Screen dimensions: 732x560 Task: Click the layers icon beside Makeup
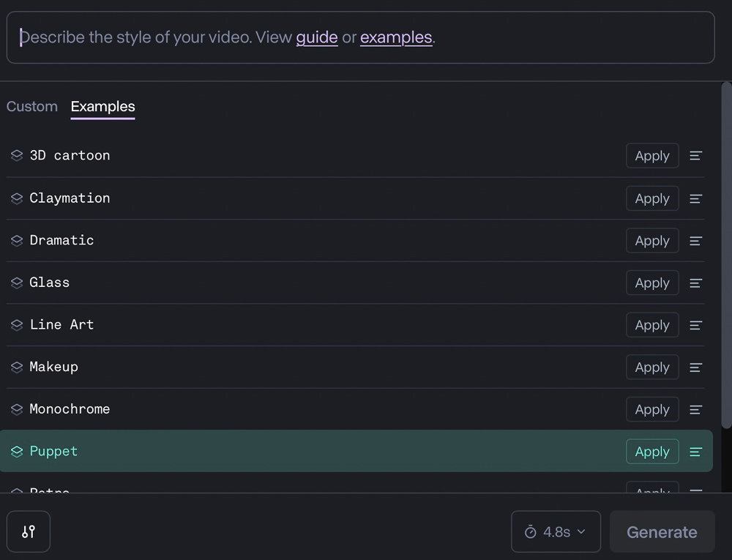coord(17,367)
